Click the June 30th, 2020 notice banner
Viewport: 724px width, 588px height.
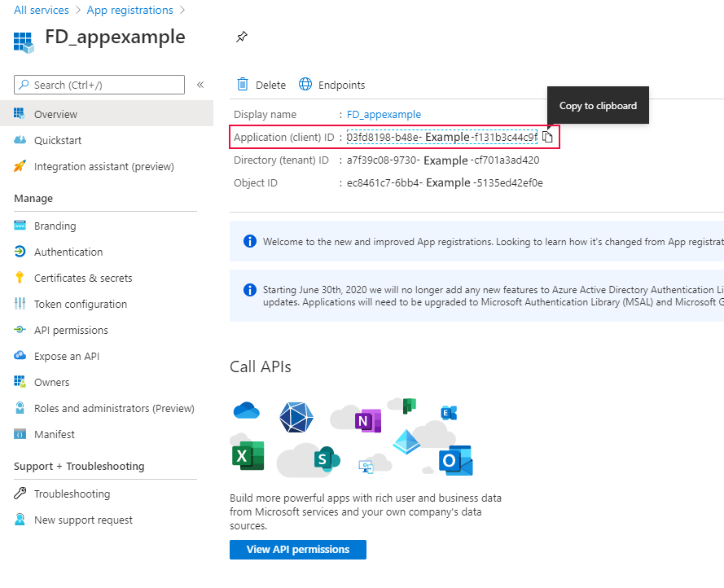[x=476, y=296]
